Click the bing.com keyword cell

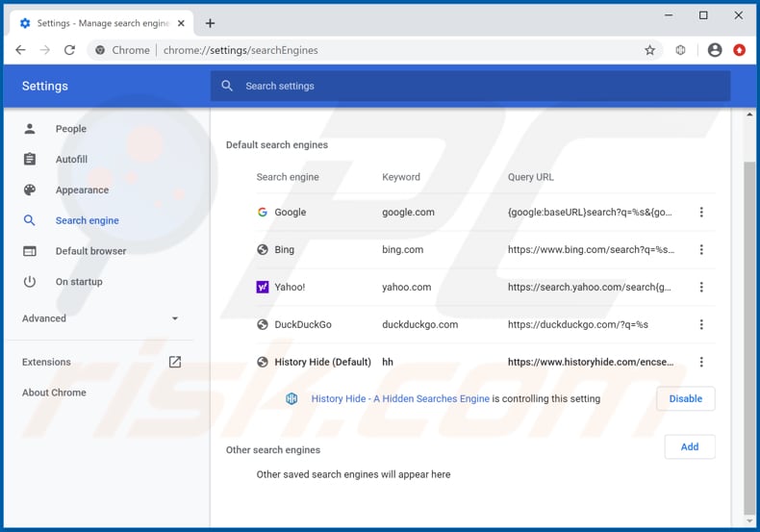coord(402,249)
